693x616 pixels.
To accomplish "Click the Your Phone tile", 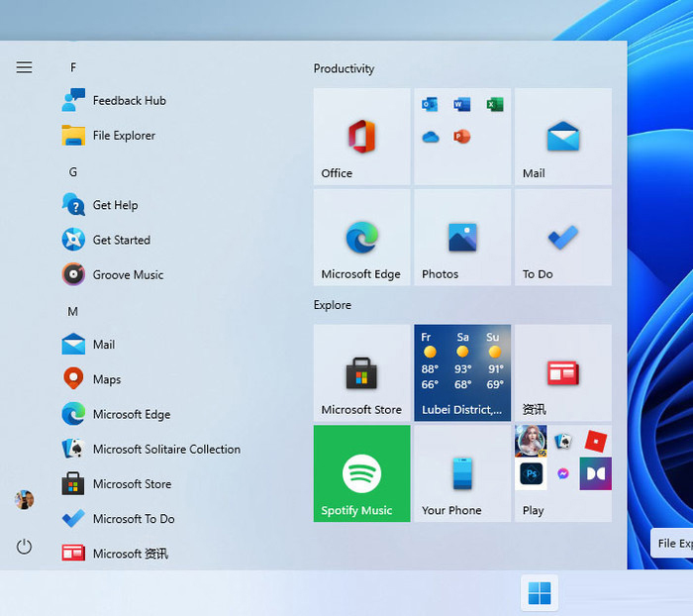I will point(462,473).
